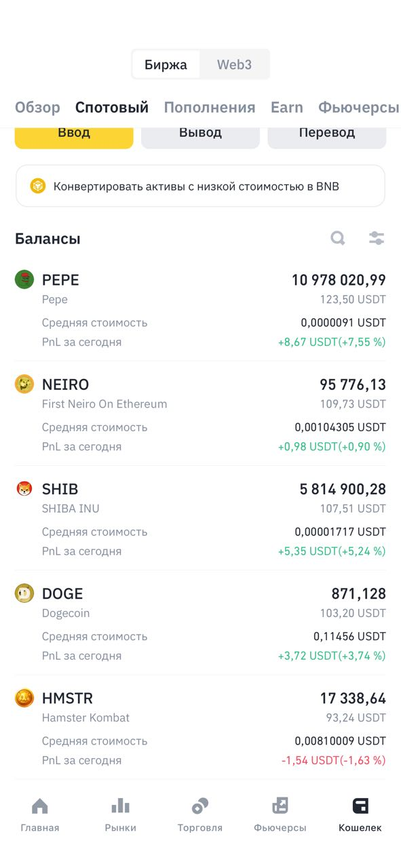Screen dimensions: 401x868
Task: Tap the DOGE coin icon
Action: [x=24, y=593]
